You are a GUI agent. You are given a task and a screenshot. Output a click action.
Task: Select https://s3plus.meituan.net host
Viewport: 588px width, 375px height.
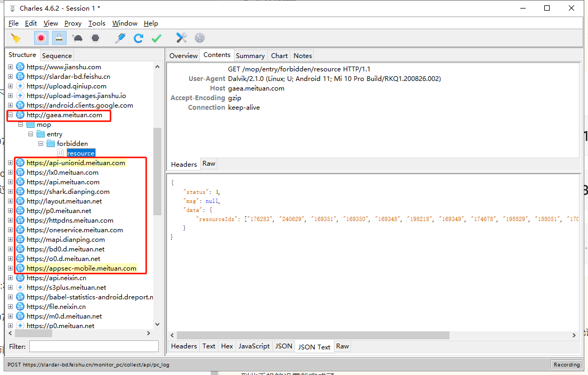(67, 288)
